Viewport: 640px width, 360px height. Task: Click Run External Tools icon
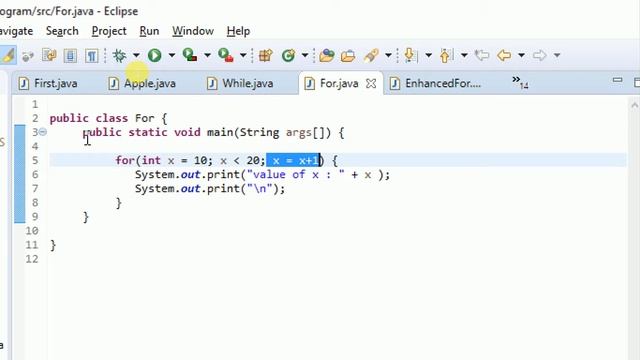[x=225, y=55]
